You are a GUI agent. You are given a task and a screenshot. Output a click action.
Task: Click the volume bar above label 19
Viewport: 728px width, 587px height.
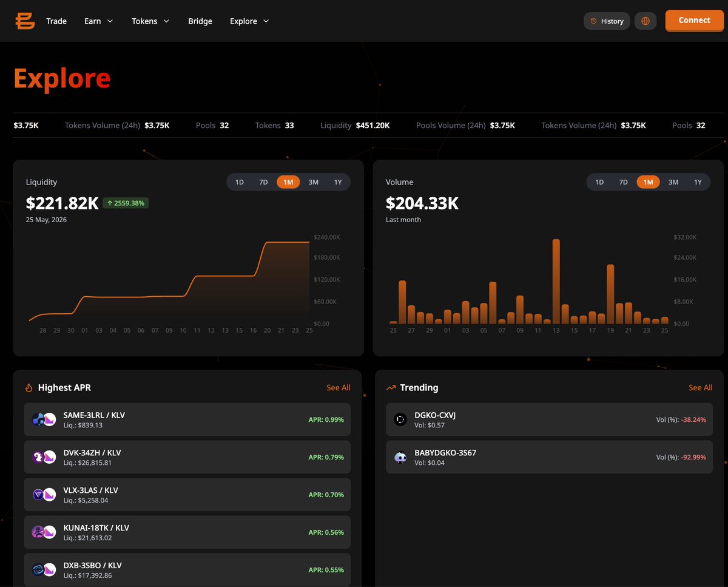(610, 294)
